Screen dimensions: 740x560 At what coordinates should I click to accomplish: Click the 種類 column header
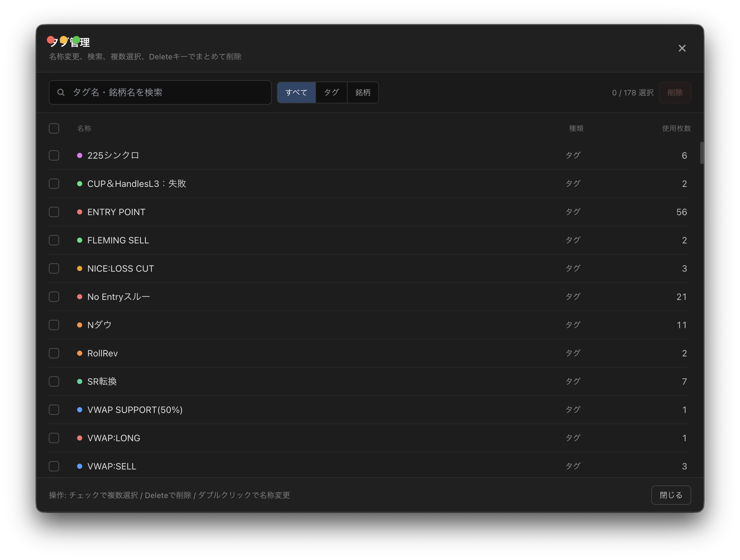tap(576, 128)
